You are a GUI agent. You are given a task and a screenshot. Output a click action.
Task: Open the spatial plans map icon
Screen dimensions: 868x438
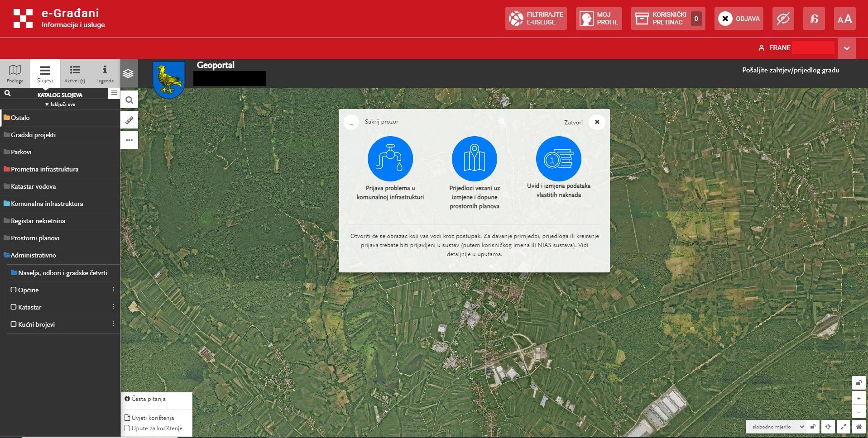(474, 159)
